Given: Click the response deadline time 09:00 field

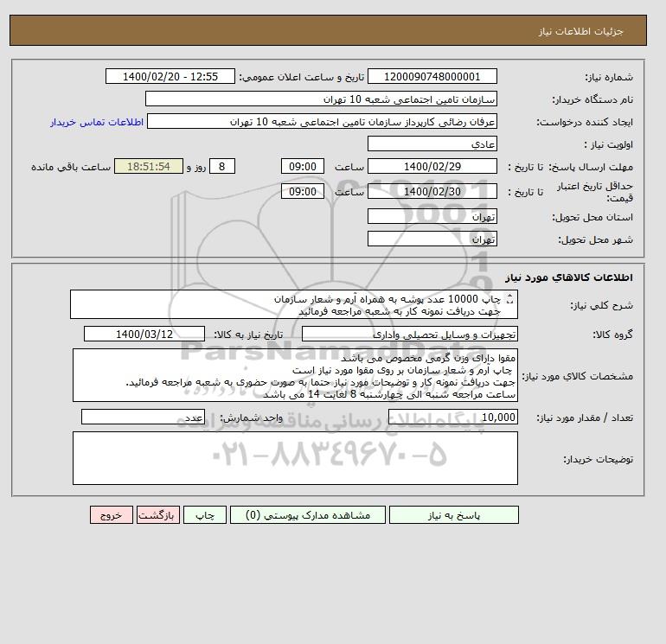Looking at the screenshot, I should 303,167.
